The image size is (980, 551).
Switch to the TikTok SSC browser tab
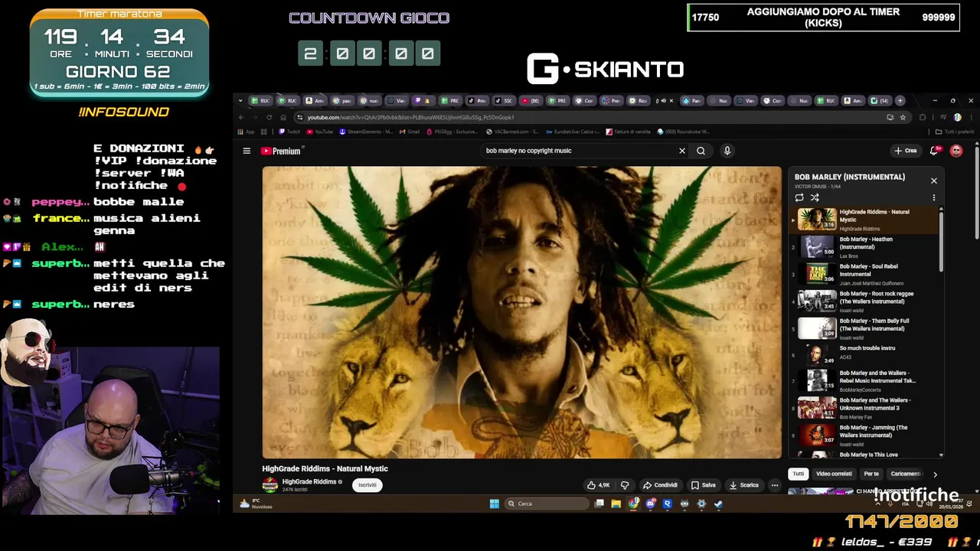click(503, 100)
